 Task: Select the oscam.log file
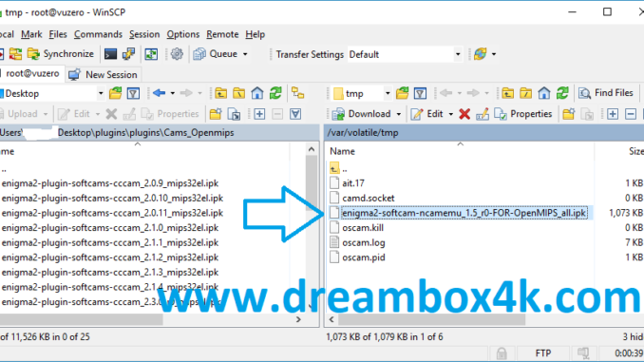364,242
